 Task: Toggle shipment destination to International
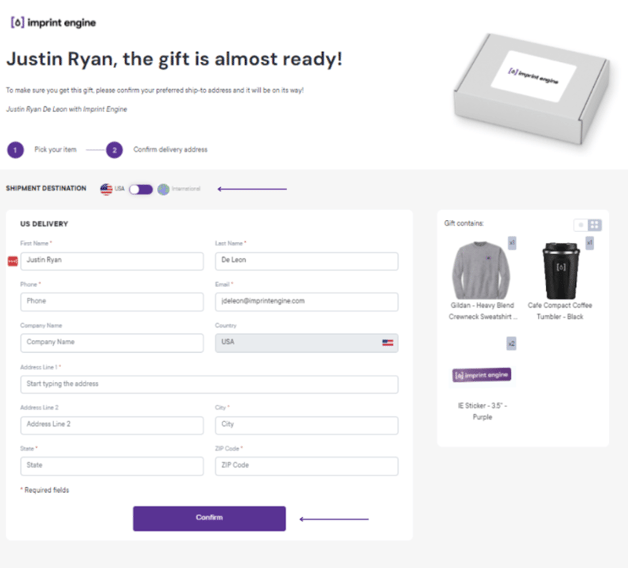[141, 189]
